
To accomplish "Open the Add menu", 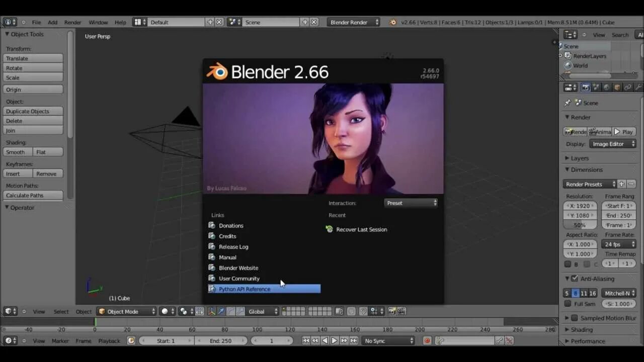I will [x=52, y=22].
